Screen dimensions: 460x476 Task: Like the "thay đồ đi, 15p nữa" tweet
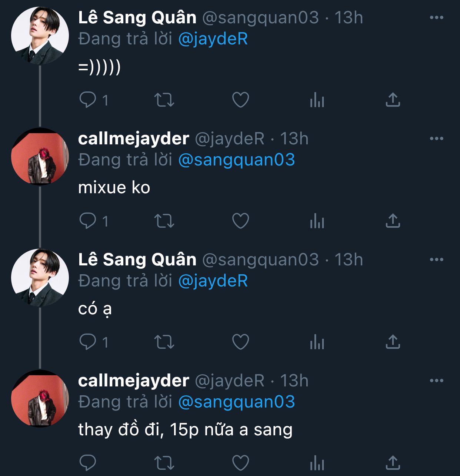coord(240,463)
